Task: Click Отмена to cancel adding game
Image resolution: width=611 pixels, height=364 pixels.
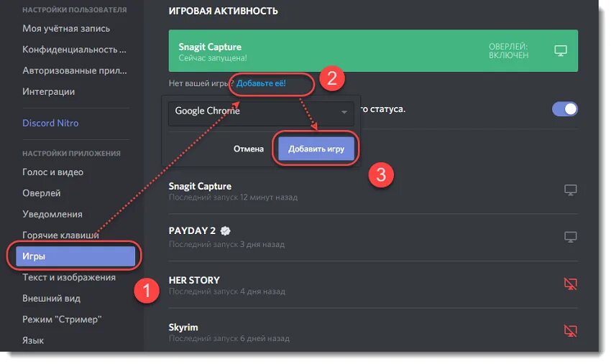Action: [x=249, y=149]
